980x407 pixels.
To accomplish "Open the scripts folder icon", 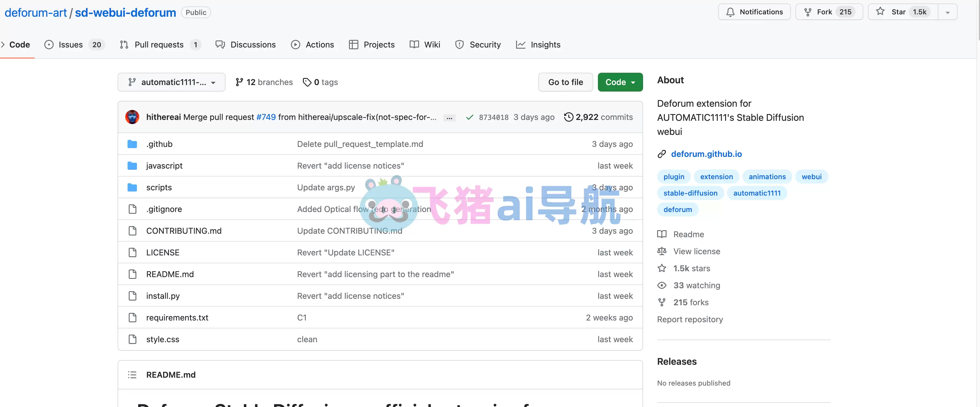I will pos(132,187).
